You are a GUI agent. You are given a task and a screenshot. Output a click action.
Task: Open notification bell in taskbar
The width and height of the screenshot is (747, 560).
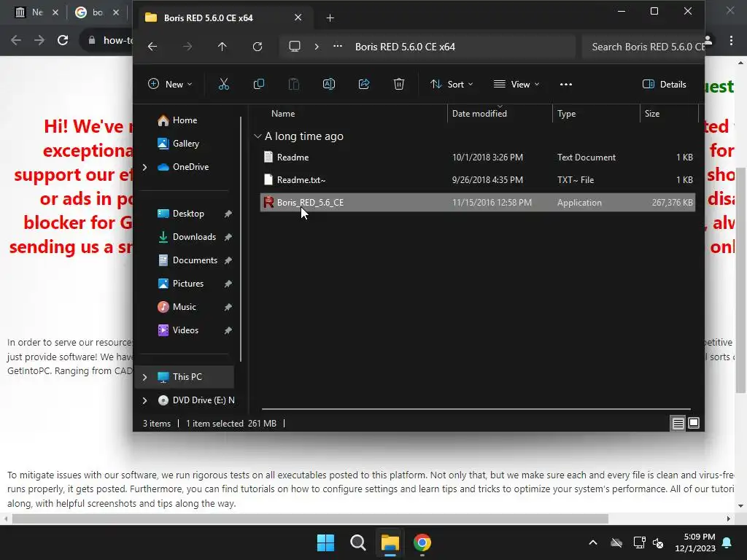(x=727, y=542)
